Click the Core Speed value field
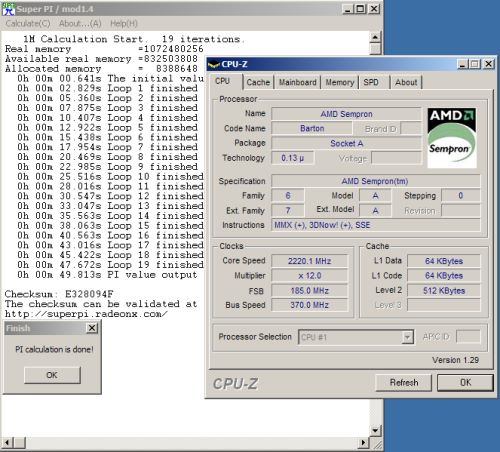 click(x=309, y=261)
